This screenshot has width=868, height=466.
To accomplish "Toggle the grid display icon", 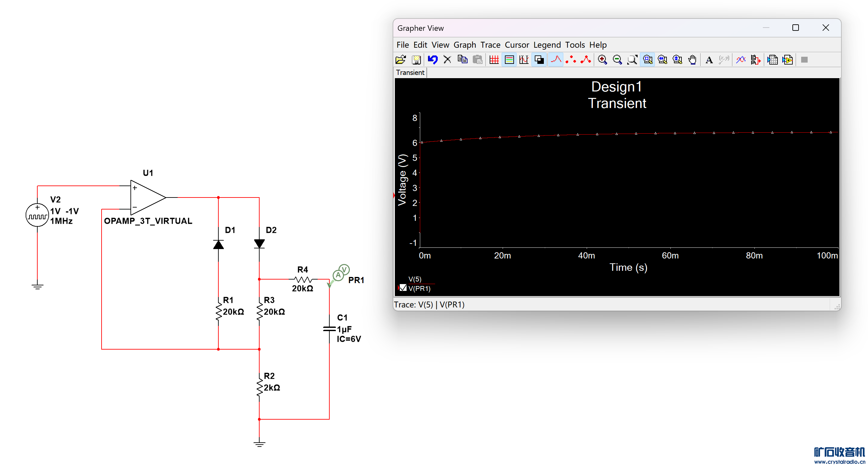I will [494, 60].
